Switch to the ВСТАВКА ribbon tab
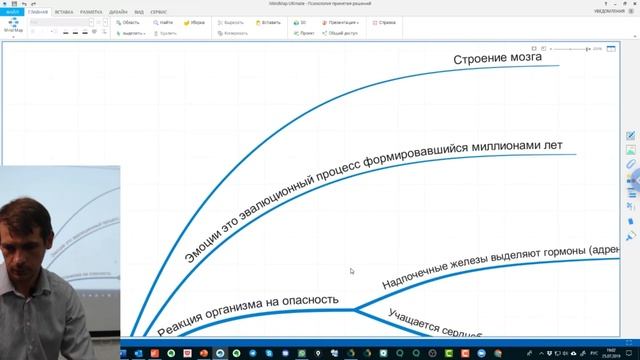640x360 pixels. [x=64, y=12]
